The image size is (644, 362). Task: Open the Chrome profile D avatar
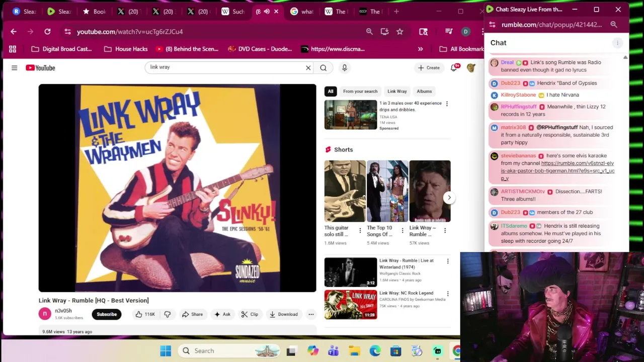point(465,32)
